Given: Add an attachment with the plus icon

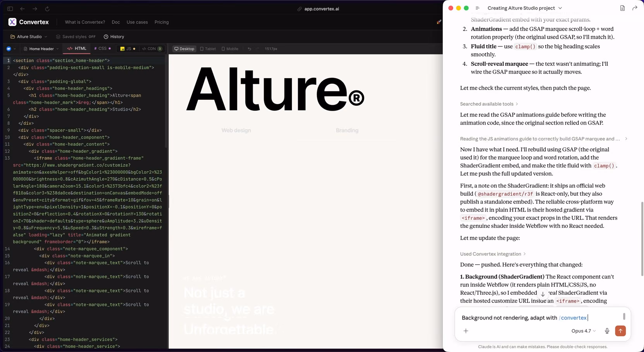Looking at the screenshot, I should coord(466,331).
